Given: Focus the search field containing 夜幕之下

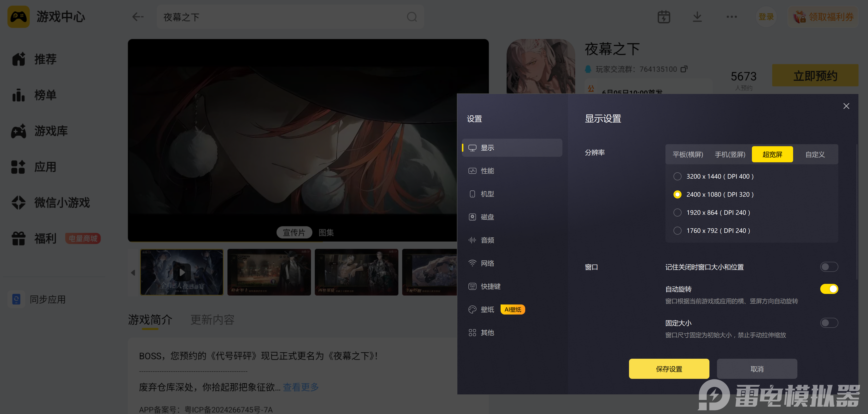Looking at the screenshot, I should click(291, 17).
